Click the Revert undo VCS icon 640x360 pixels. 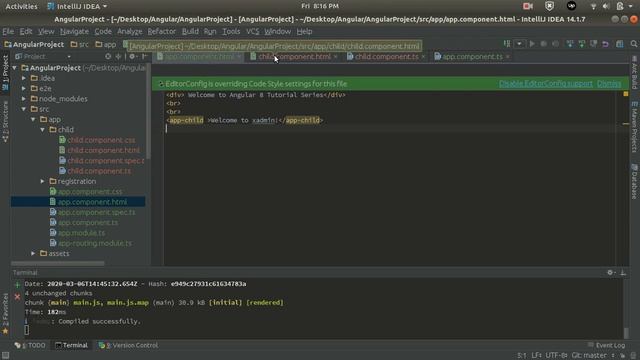point(605,44)
